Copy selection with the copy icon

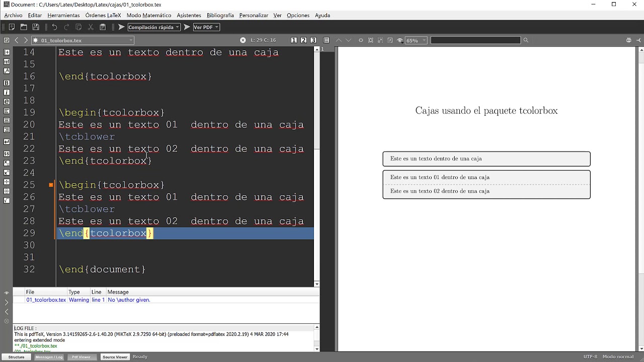tap(78, 27)
